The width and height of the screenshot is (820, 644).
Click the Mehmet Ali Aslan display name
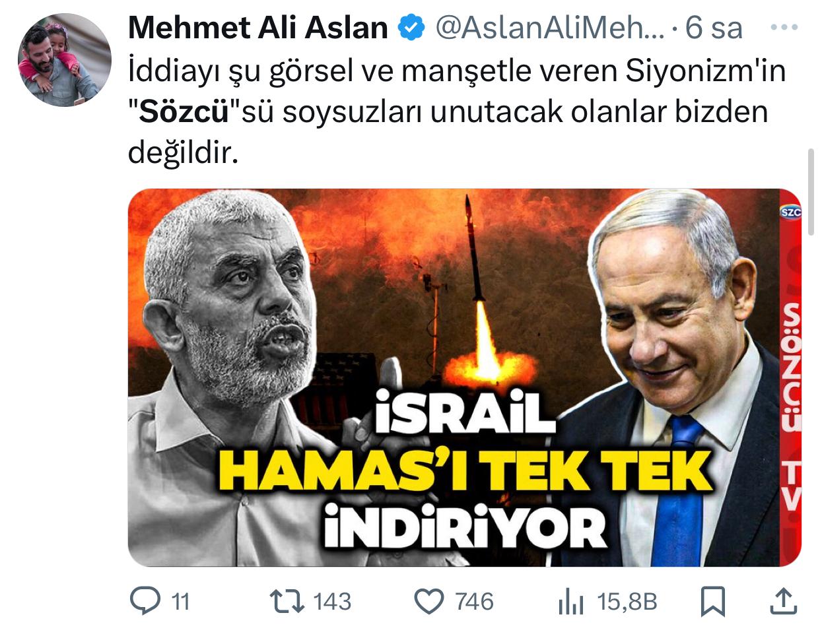(257, 28)
